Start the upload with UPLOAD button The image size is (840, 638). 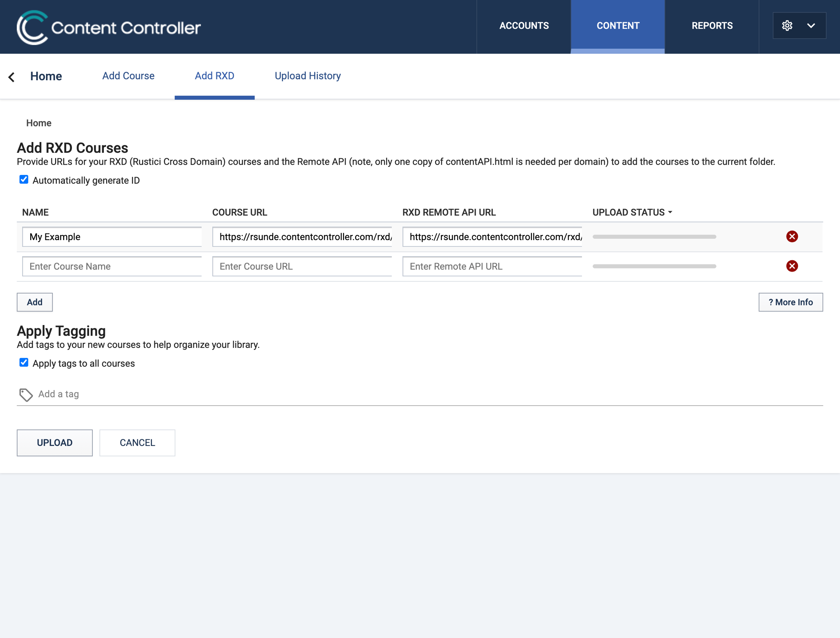[x=55, y=443]
